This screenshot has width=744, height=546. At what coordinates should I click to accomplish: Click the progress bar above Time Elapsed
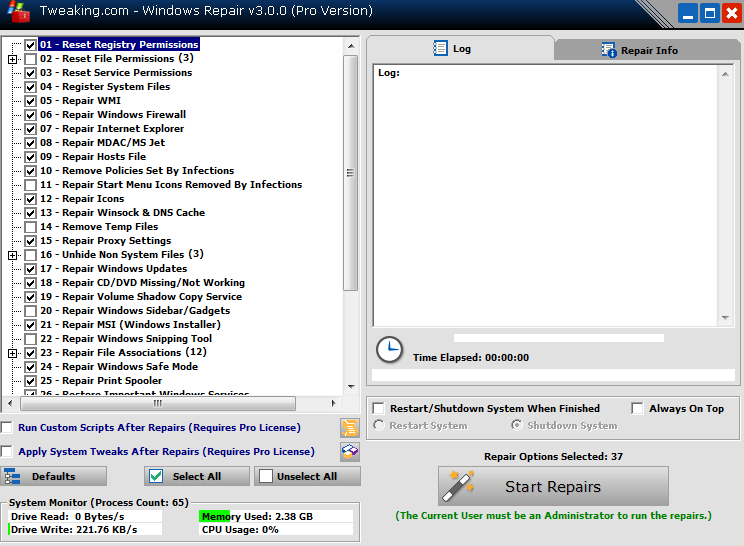pos(558,338)
